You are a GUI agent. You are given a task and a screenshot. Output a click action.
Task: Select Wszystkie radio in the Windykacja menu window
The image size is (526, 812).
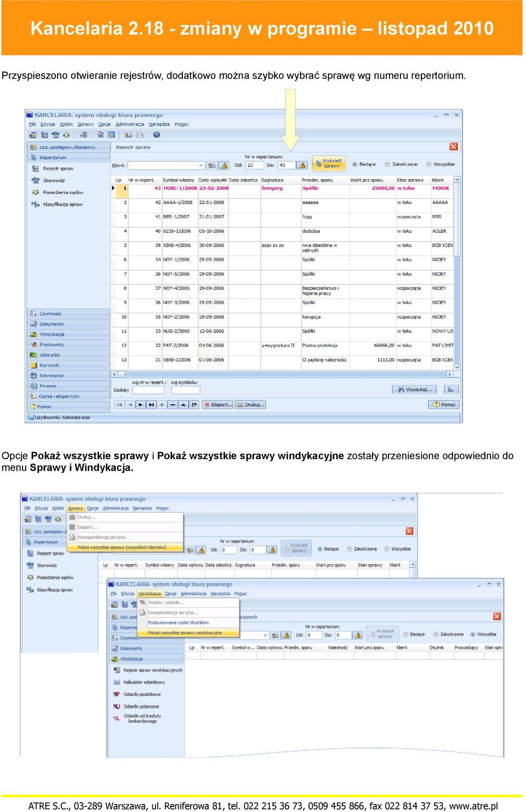(483, 634)
